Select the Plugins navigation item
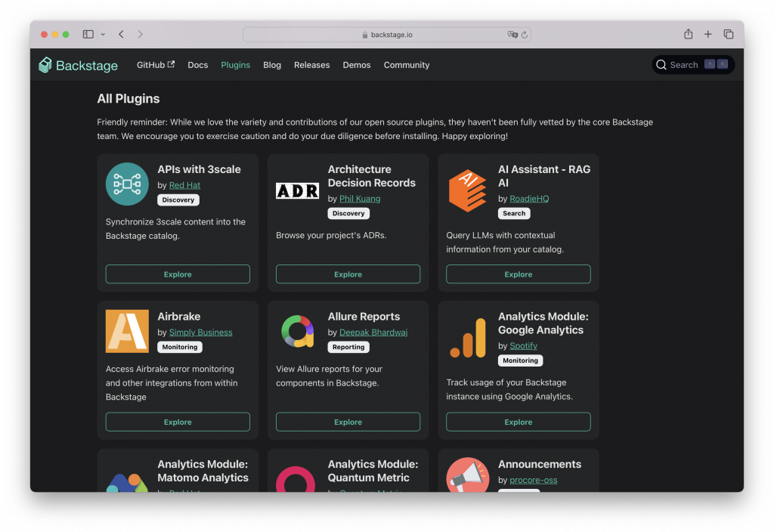Viewport: 774px width, 532px height. pyautogui.click(x=236, y=65)
